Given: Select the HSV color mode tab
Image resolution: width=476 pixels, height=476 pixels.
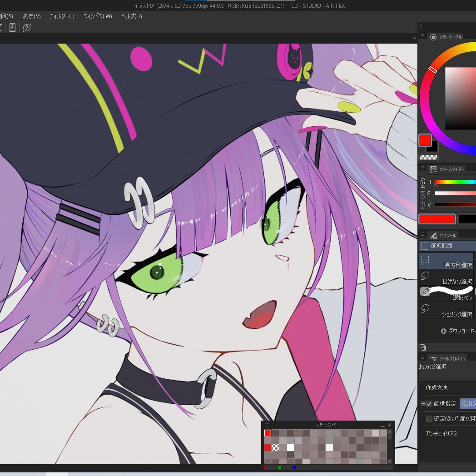Looking at the screenshot, I should coord(422,183).
